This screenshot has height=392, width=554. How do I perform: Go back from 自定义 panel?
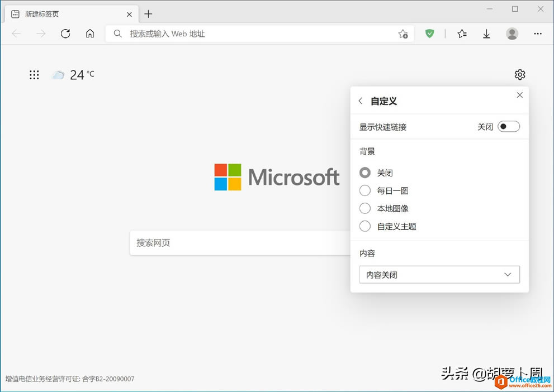[x=361, y=101]
